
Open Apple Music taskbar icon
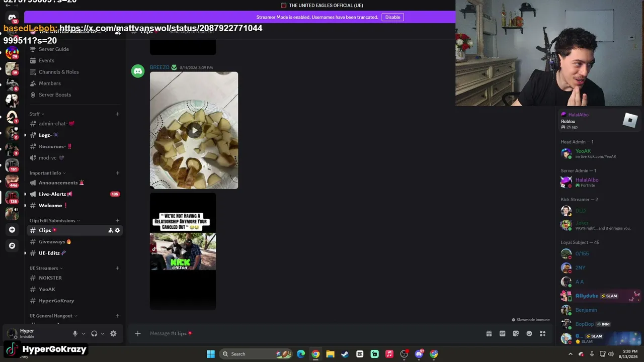389,354
